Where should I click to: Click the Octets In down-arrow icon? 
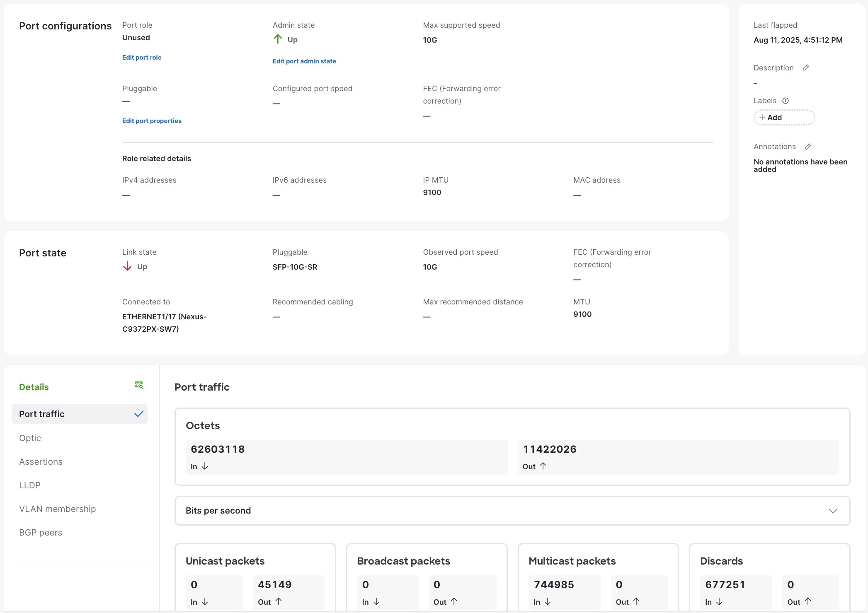pos(205,466)
